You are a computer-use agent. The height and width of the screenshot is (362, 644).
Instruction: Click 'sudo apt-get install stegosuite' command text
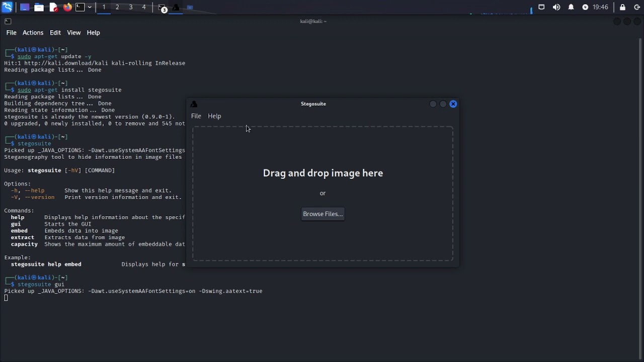pyautogui.click(x=69, y=90)
